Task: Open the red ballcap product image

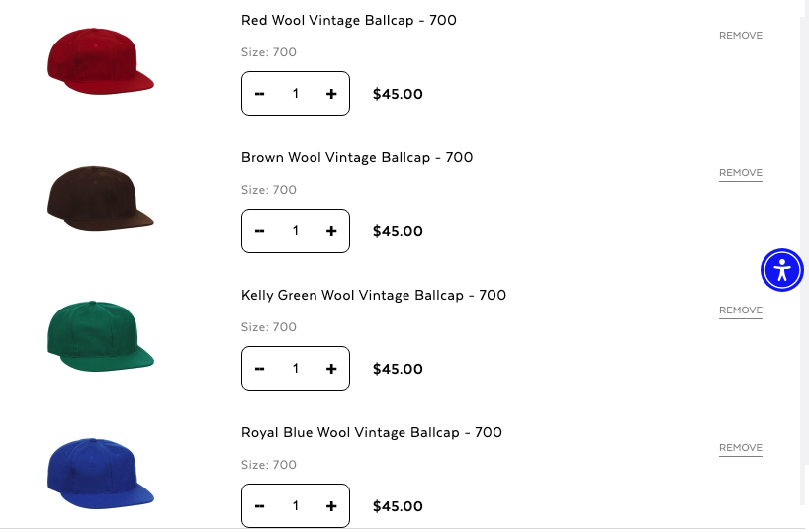Action: click(x=100, y=61)
